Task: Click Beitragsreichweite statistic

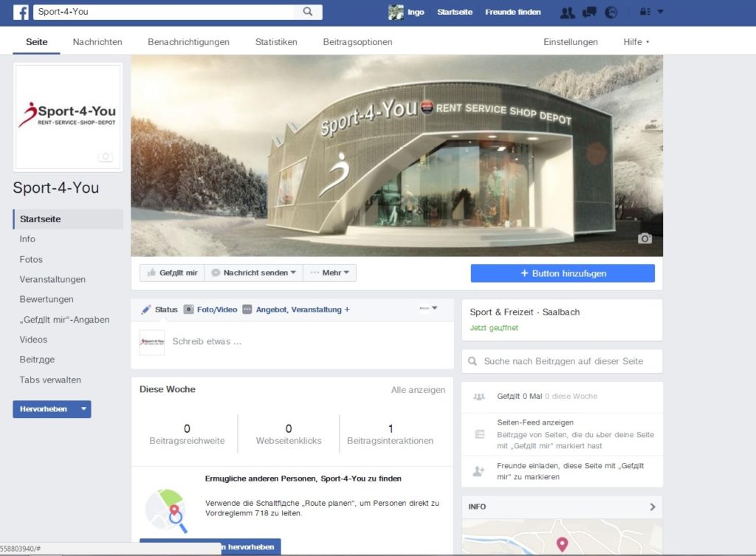Action: point(187,434)
